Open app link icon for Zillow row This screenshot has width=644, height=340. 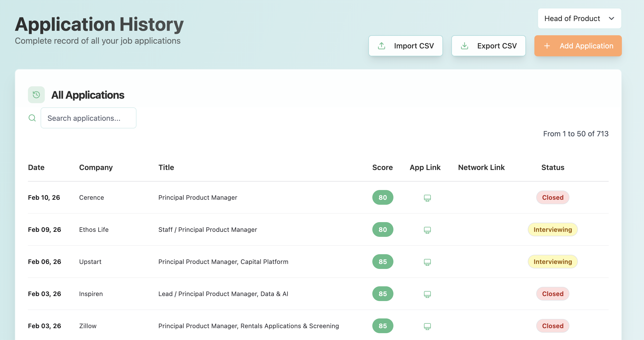(x=427, y=326)
